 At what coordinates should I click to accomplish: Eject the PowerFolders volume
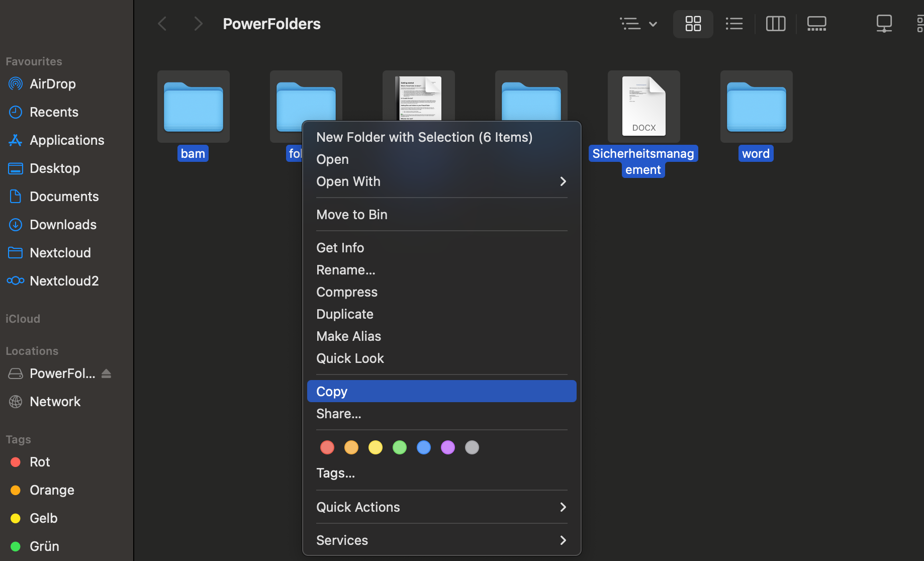(x=106, y=373)
